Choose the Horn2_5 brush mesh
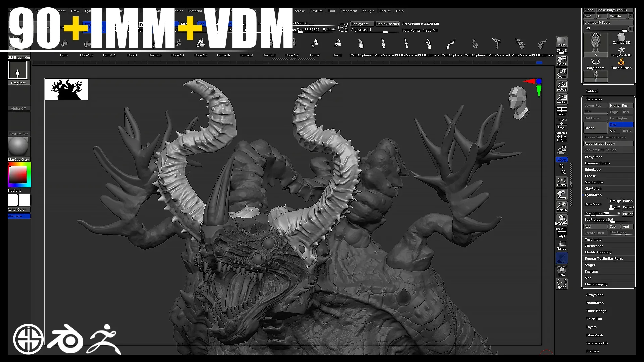 click(155, 48)
